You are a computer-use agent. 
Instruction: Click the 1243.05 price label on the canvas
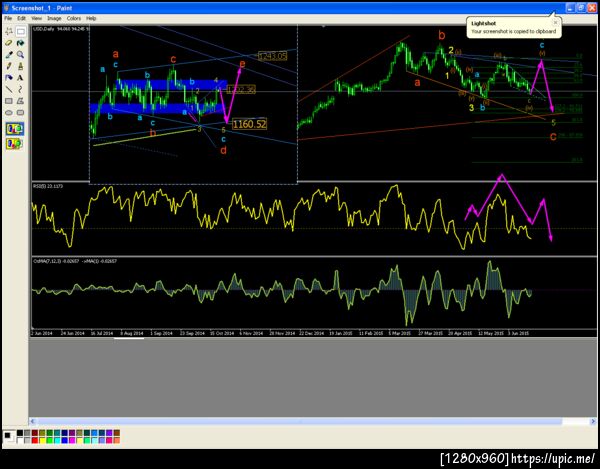[x=272, y=56]
